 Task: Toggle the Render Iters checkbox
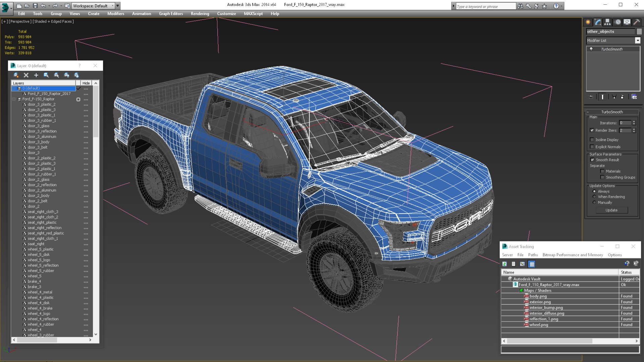[592, 130]
